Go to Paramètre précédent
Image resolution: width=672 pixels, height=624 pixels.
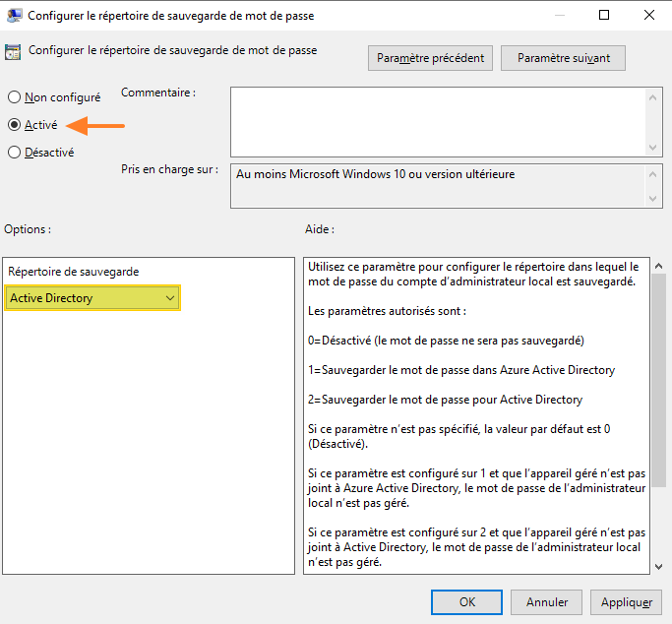pyautogui.click(x=430, y=58)
